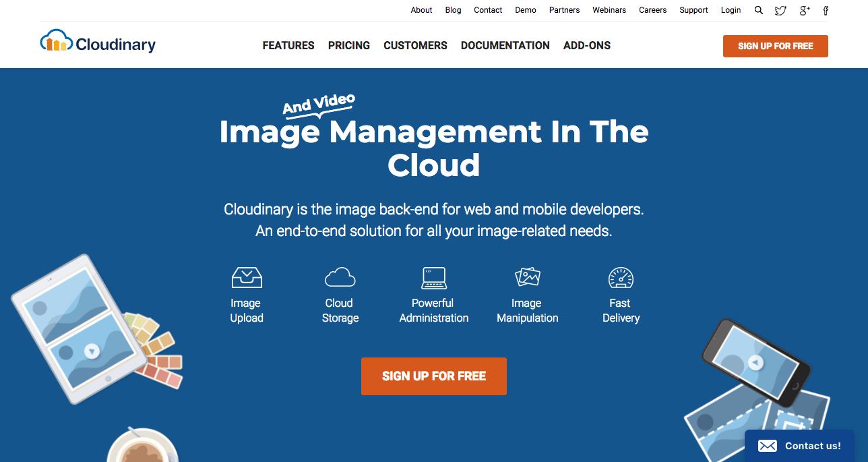Open the Demo link

[526, 10]
